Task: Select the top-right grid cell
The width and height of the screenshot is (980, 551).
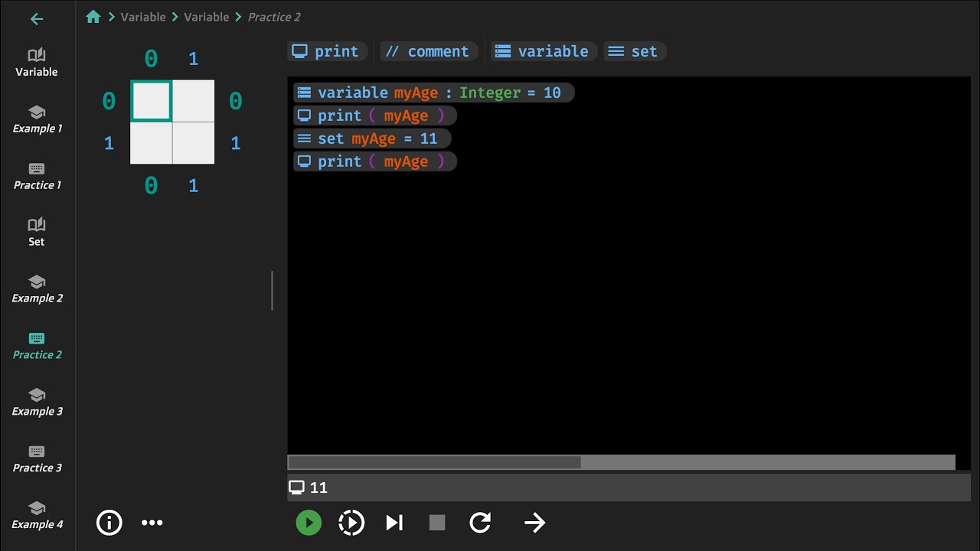Action: tap(194, 100)
